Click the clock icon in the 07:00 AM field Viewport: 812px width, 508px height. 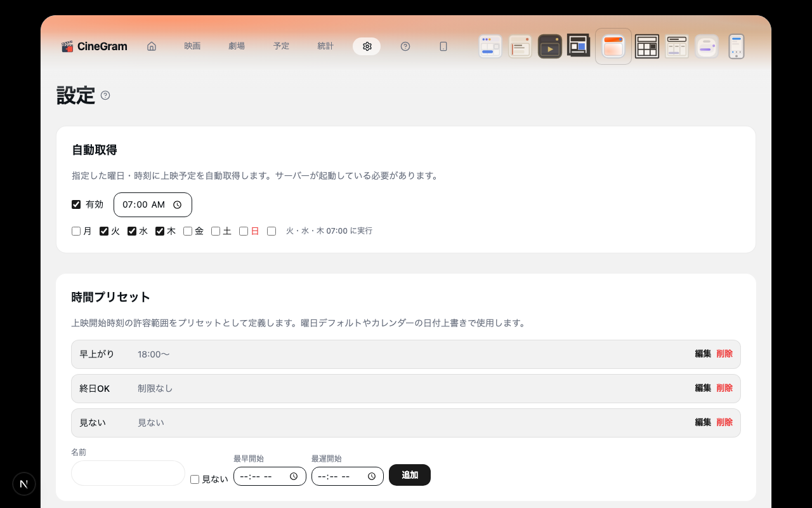point(178,204)
